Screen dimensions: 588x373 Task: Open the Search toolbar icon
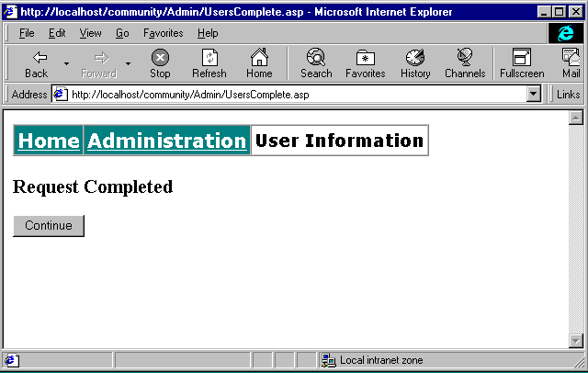tap(316, 58)
